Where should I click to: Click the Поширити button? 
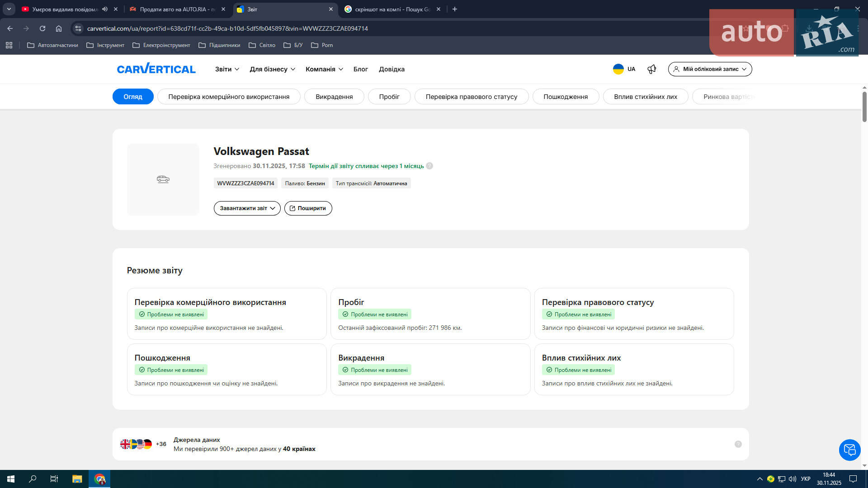pyautogui.click(x=308, y=208)
